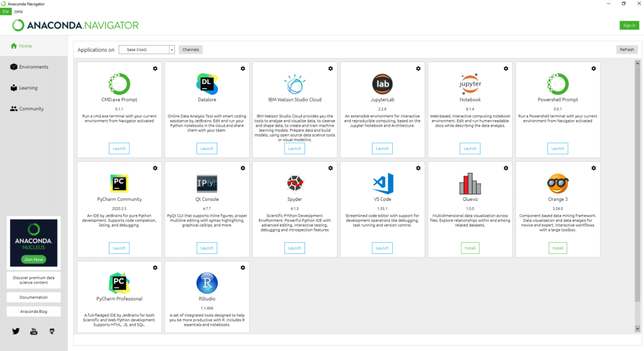Expand the applications environment selector arrow

pyautogui.click(x=172, y=49)
